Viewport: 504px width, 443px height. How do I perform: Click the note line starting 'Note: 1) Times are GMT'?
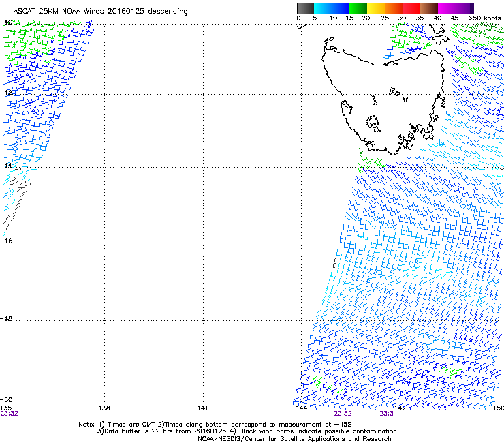click(x=215, y=425)
